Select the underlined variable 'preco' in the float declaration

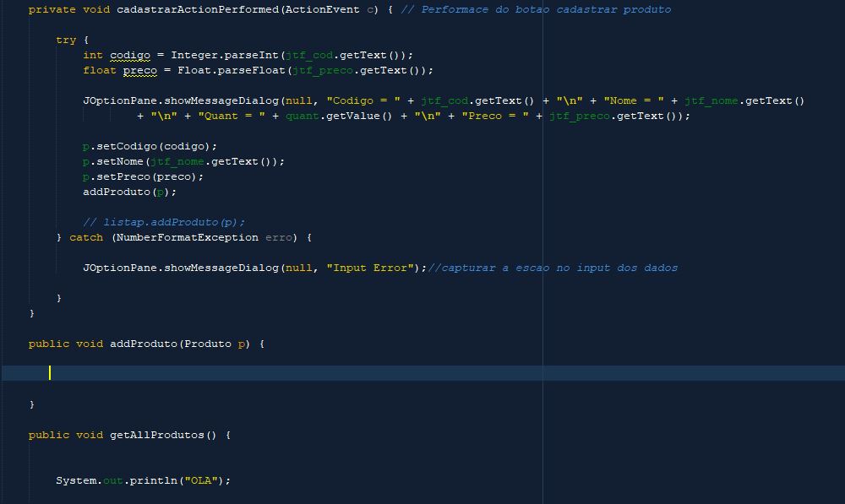(x=140, y=71)
